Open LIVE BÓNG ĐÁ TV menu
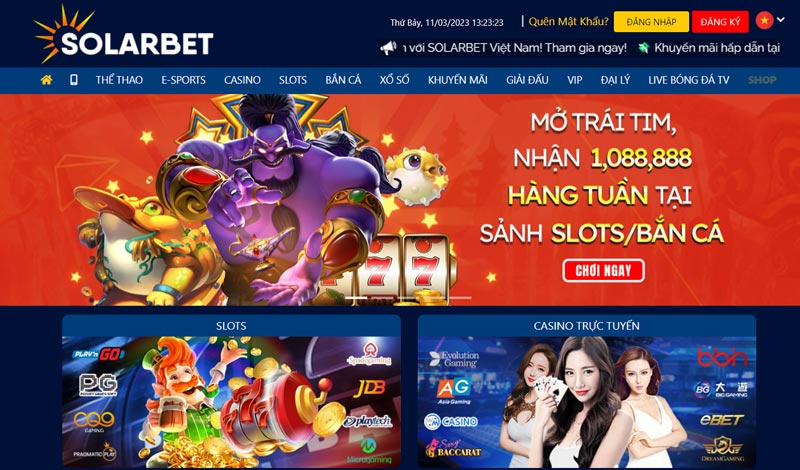The image size is (800, 470). 689,80
